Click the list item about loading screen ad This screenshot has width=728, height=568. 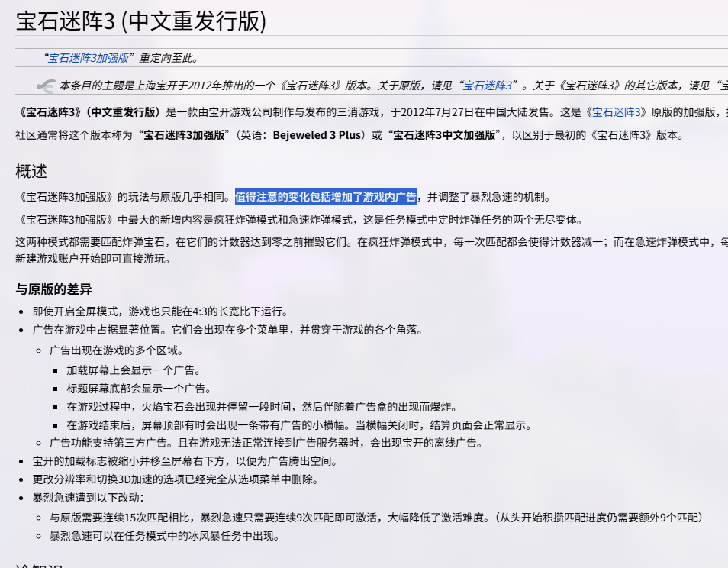pyautogui.click(x=134, y=370)
